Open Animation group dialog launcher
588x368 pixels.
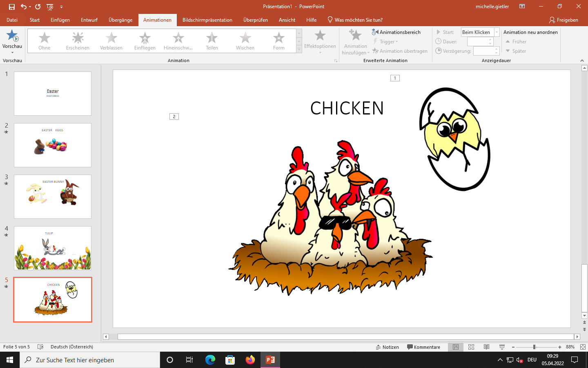coord(336,61)
